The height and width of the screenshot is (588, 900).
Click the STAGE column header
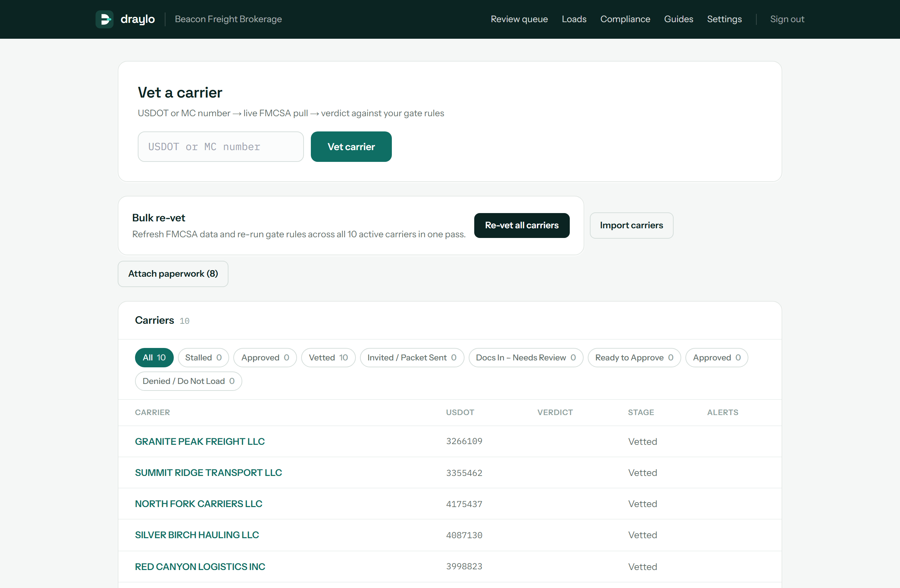point(641,412)
